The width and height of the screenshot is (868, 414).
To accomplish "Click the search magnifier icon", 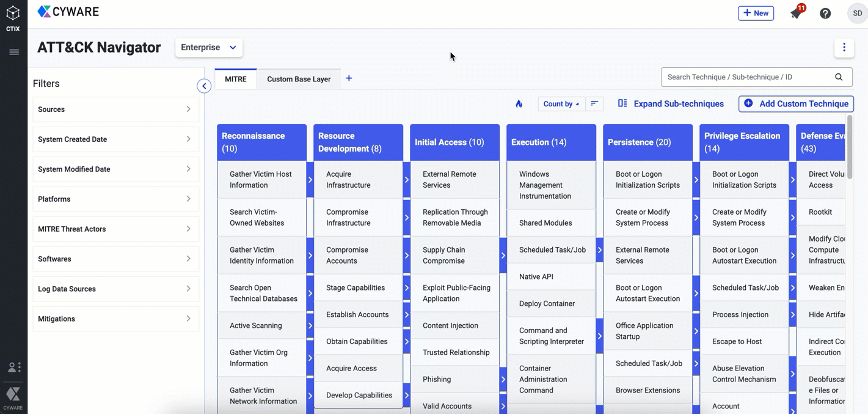I will coord(839,77).
